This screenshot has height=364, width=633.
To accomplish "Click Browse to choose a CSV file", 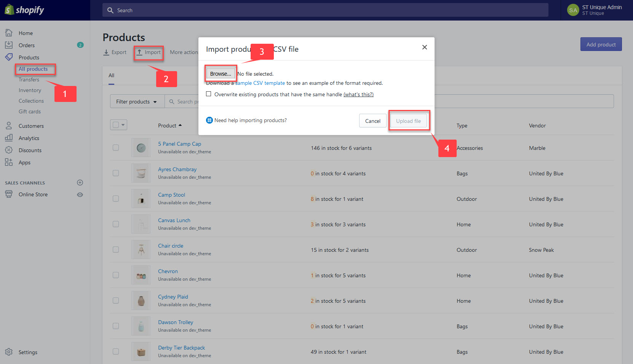I will click(x=221, y=74).
